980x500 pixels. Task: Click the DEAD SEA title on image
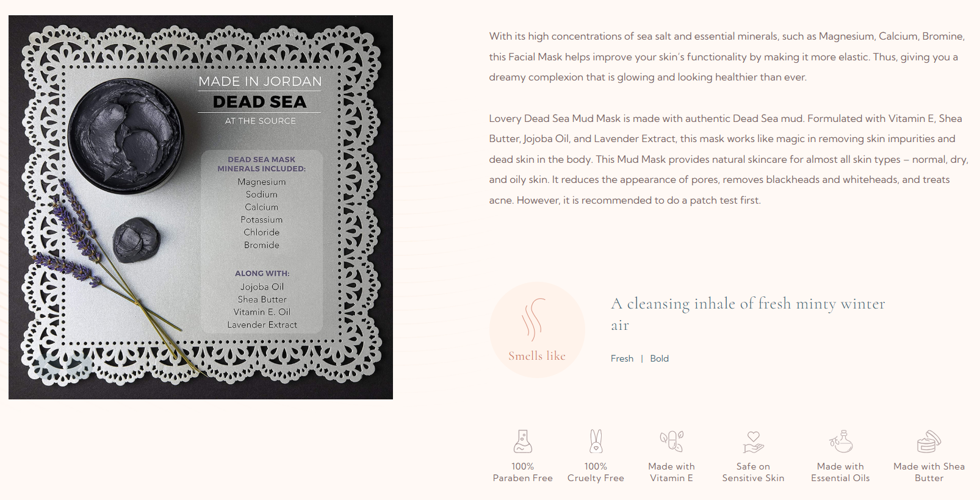[x=260, y=102]
